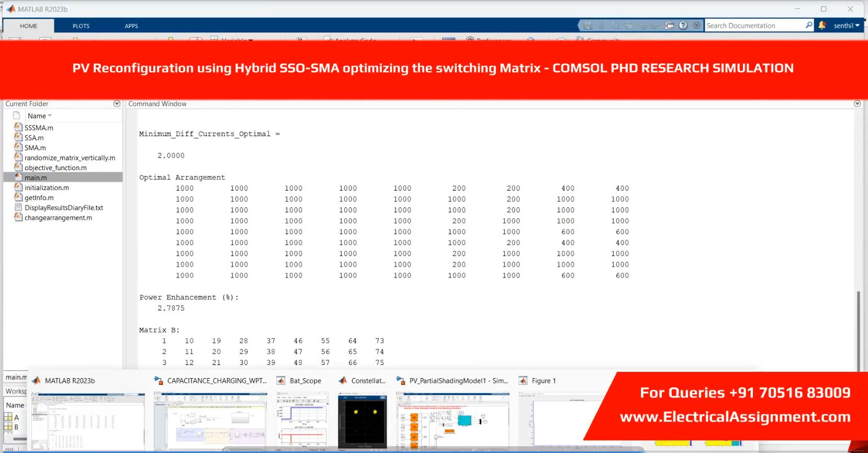Click the MATLAB icon beside Constellat... preview

[343, 380]
